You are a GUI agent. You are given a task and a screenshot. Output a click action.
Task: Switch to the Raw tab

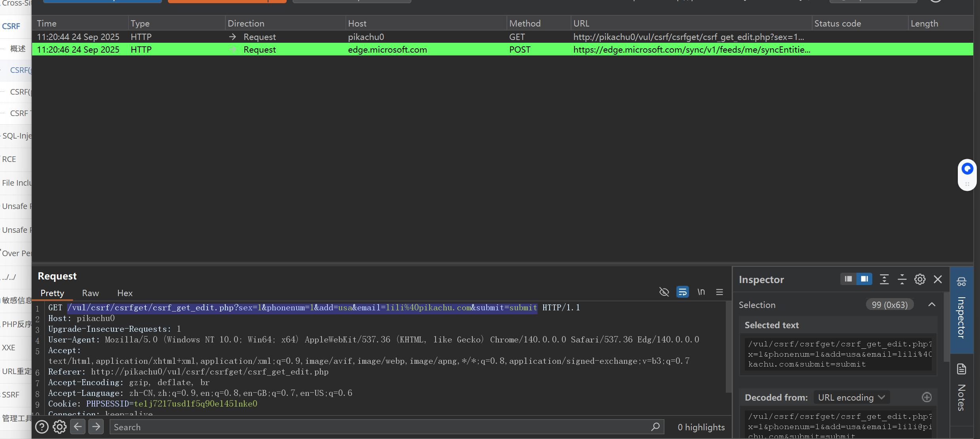[90, 293]
